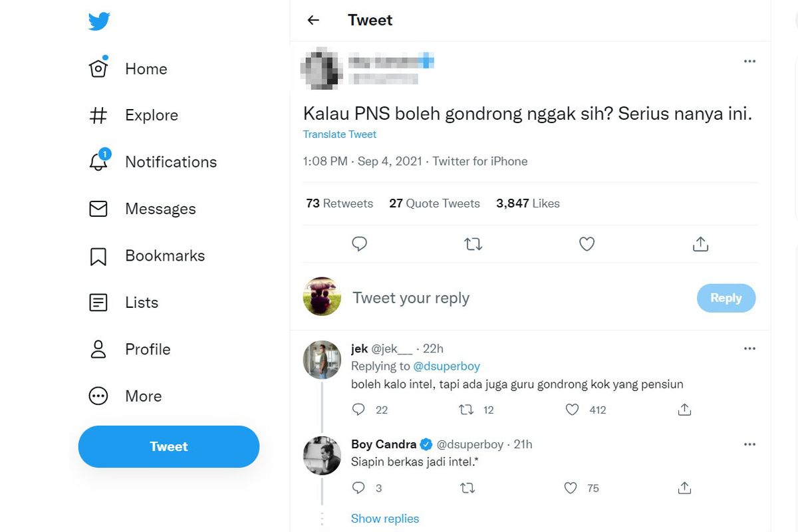Open the Messages envelope icon
Screen dimensions: 798x532
click(98, 208)
